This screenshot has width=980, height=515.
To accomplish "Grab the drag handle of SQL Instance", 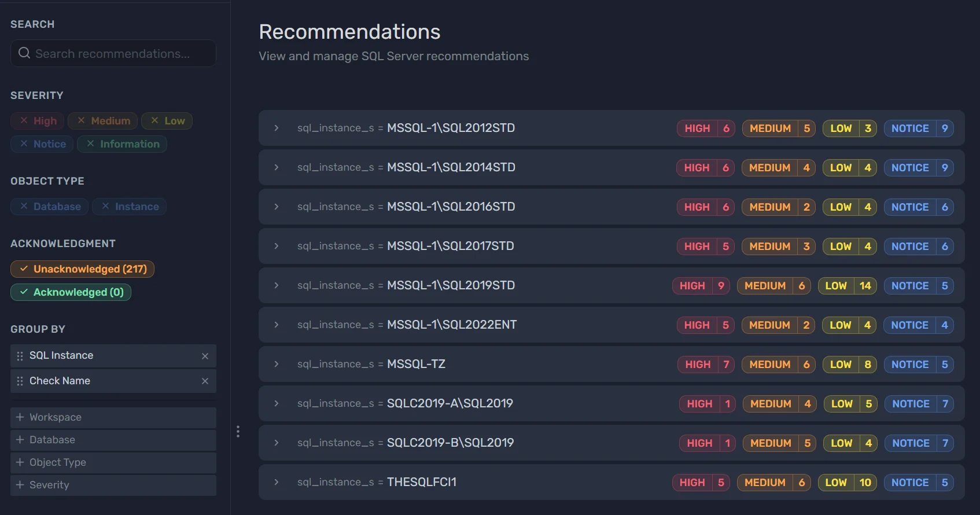I will click(20, 356).
